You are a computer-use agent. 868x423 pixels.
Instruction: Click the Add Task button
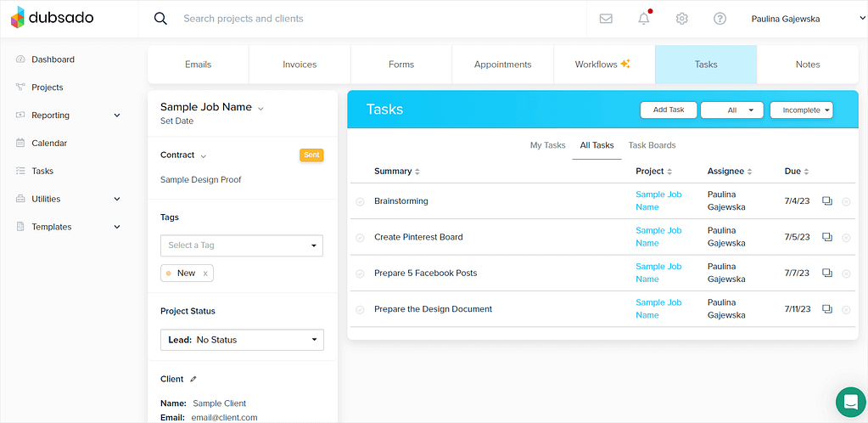pos(669,110)
